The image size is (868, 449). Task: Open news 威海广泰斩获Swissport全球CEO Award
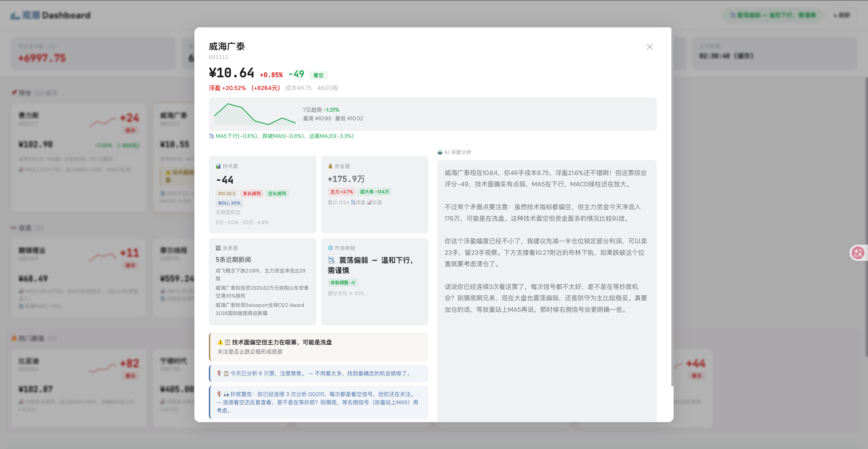pos(260,309)
